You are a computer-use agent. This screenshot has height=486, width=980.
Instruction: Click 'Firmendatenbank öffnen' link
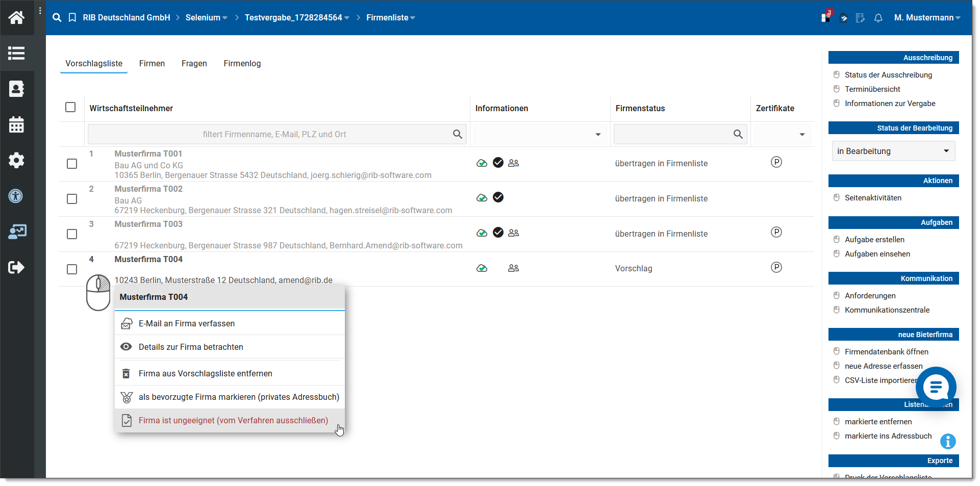pyautogui.click(x=886, y=352)
